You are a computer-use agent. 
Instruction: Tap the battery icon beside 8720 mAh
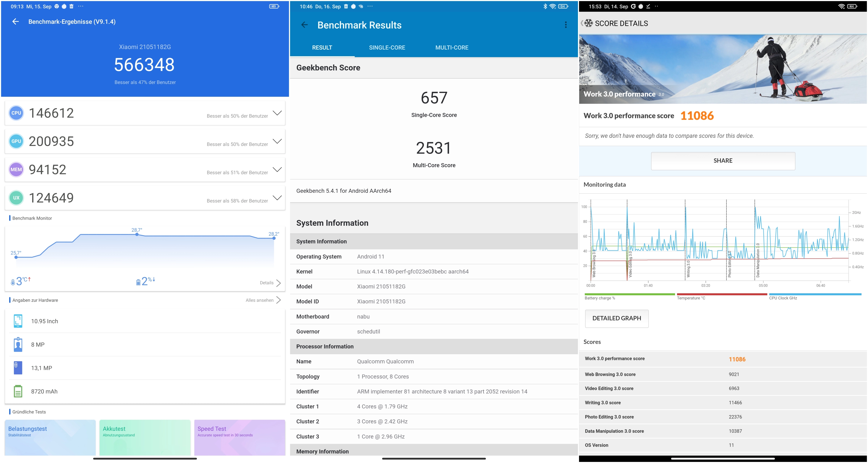(x=18, y=392)
